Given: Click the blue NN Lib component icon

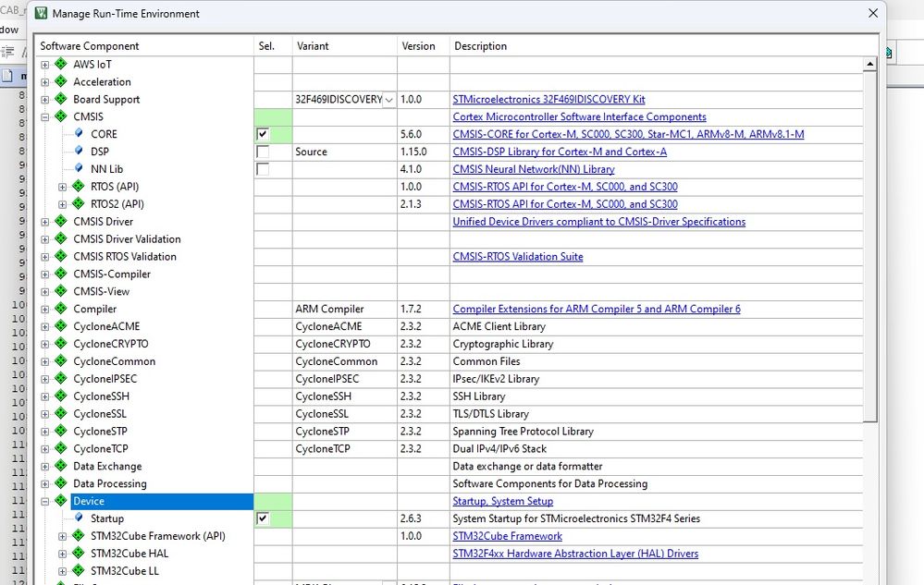Looking at the screenshot, I should coord(79,168).
